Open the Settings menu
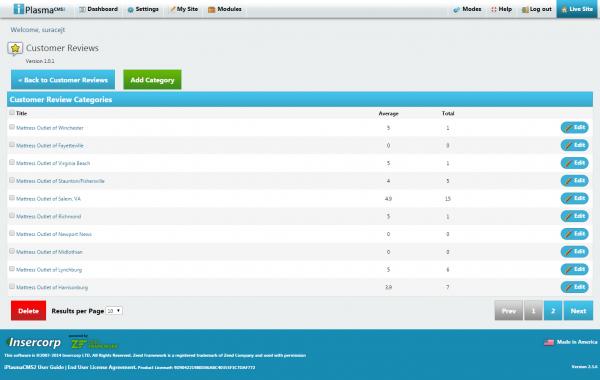Viewport: 600px width, 380px height. click(143, 9)
